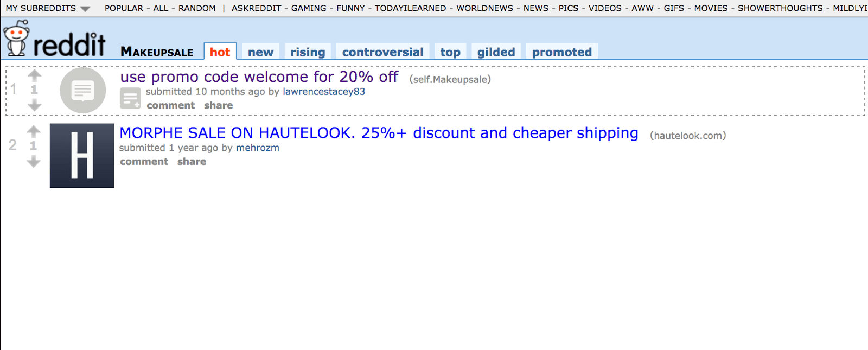The height and width of the screenshot is (350, 868).
Task: Click the gray self-post speech bubble thumbnail
Action: click(83, 90)
